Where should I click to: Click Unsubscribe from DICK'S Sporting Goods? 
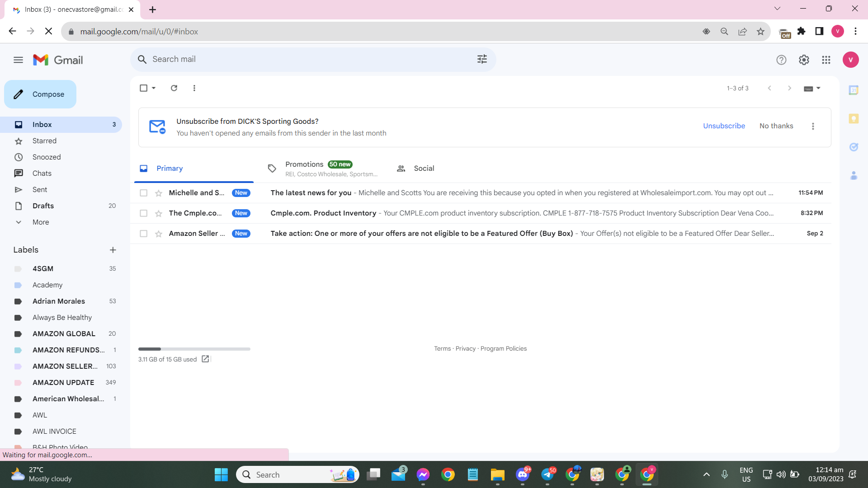tap(724, 126)
